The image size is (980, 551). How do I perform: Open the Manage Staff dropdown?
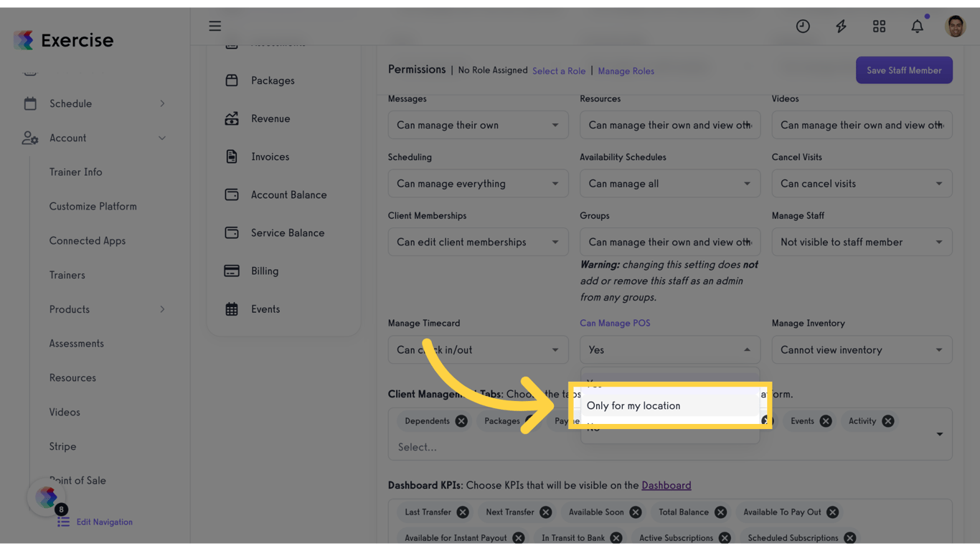tap(862, 242)
